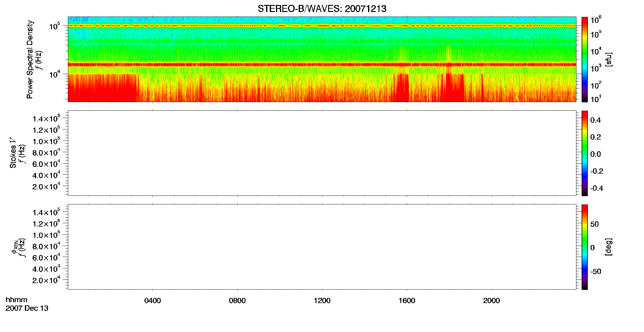Click the Stokes V color bar
Viewport: 644px width, 332px height.
[585, 153]
